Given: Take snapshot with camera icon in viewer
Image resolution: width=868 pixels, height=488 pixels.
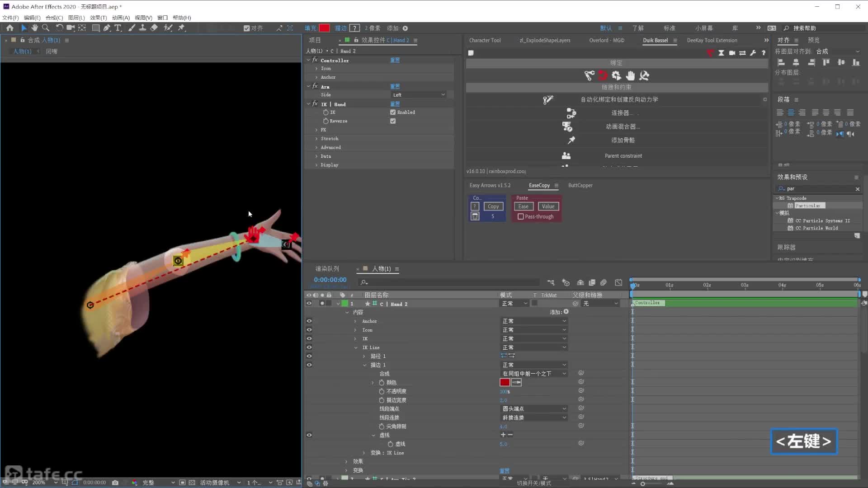Looking at the screenshot, I should point(115,483).
